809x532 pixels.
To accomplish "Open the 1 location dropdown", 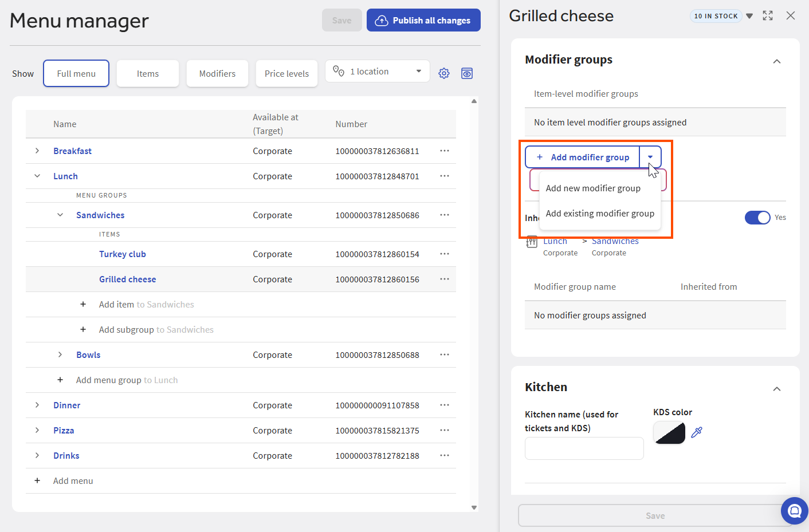I will tap(378, 72).
